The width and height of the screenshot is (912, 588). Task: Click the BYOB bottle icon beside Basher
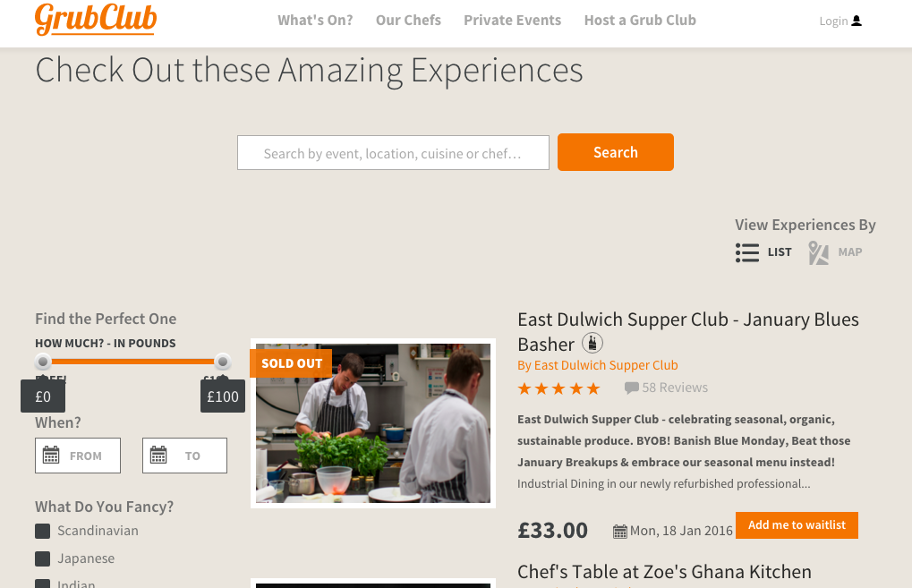[592, 343]
